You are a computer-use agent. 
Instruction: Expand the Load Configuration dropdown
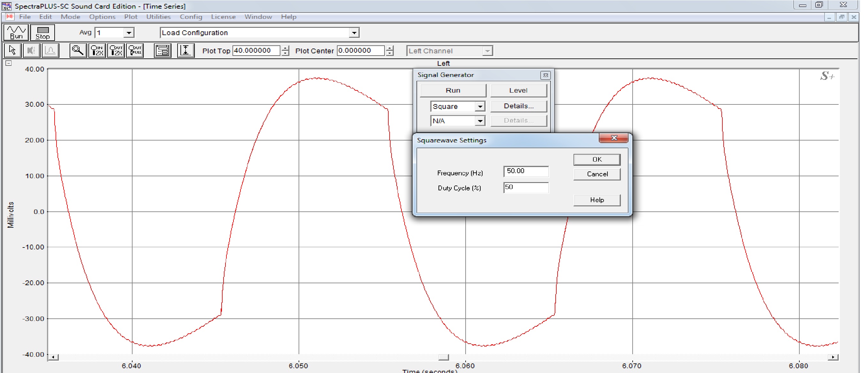pyautogui.click(x=354, y=33)
